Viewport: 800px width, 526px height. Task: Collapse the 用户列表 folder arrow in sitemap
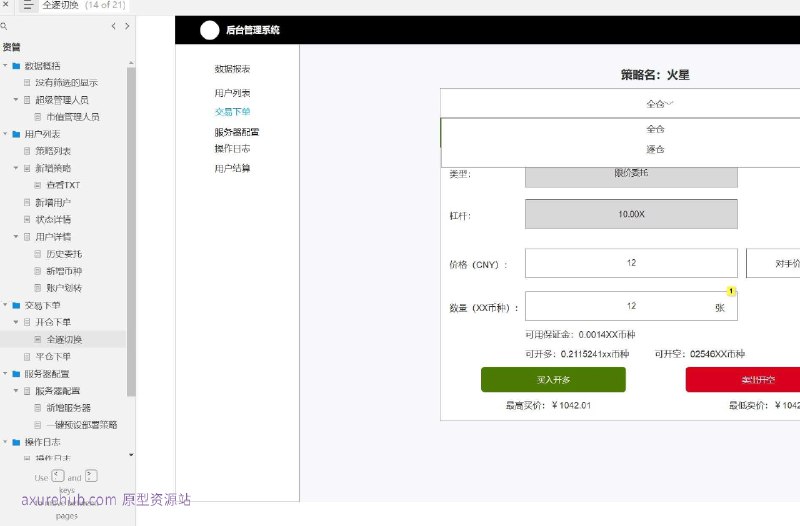[x=5, y=134]
